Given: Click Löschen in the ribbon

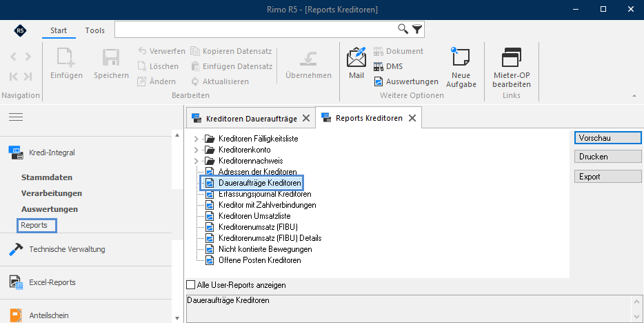Looking at the screenshot, I should 158,66.
